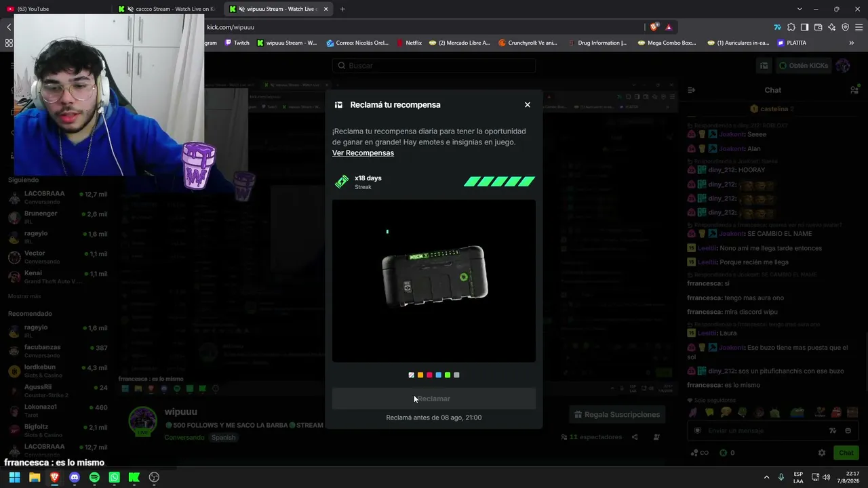
Task: Click the Brave Rewards triangle icon
Action: click(x=669, y=27)
